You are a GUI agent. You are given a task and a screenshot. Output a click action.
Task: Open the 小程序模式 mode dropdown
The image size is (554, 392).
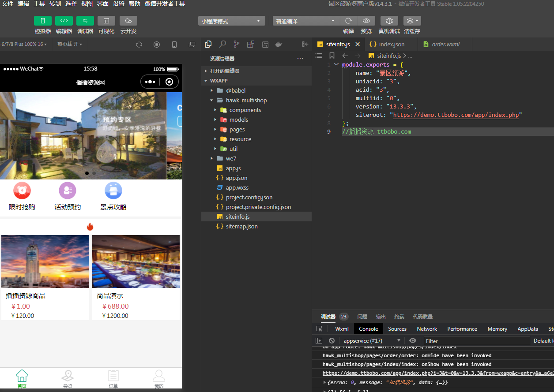point(232,21)
